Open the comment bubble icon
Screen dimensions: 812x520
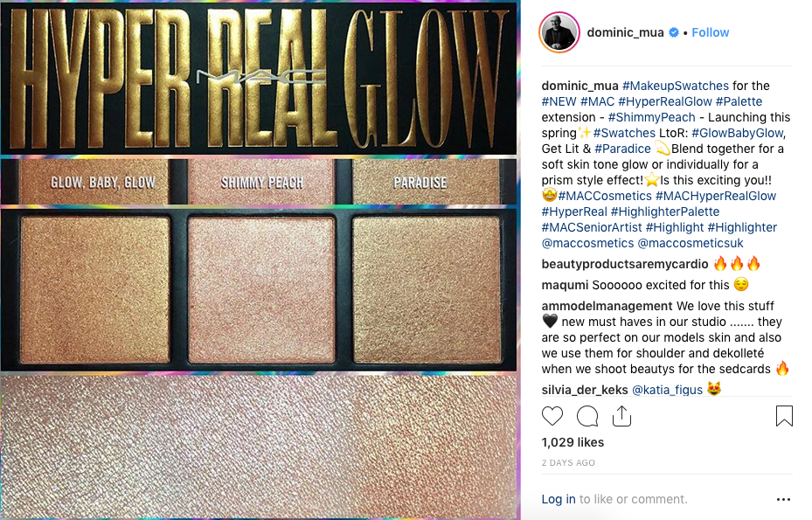click(587, 416)
